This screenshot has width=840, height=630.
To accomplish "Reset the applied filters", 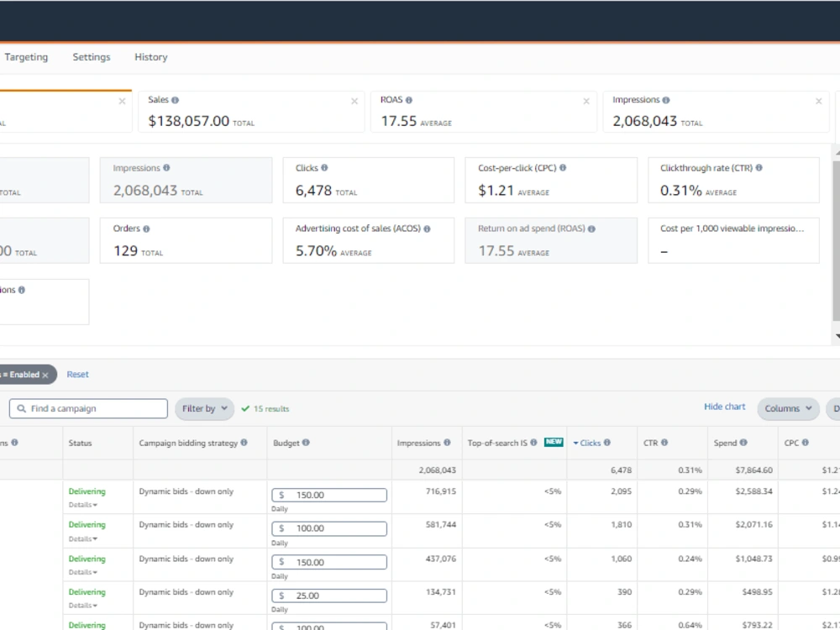I will [x=77, y=375].
